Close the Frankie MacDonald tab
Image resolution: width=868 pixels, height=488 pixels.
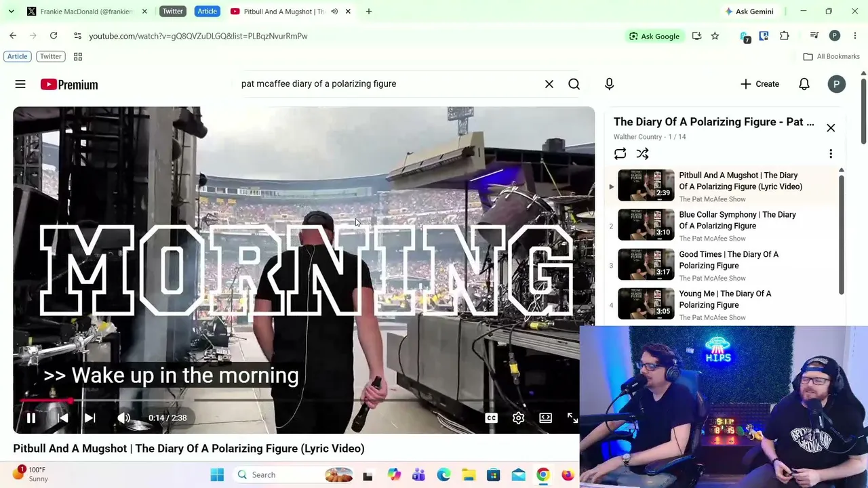click(x=144, y=12)
